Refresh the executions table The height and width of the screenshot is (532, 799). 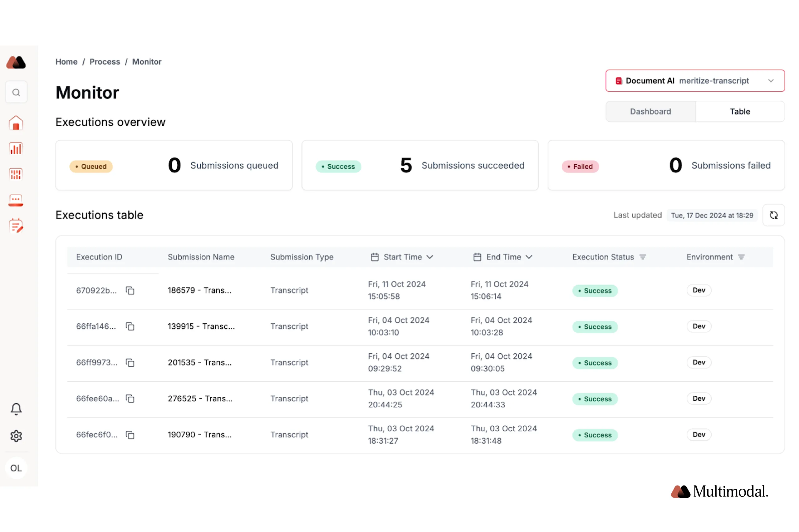[x=773, y=215]
